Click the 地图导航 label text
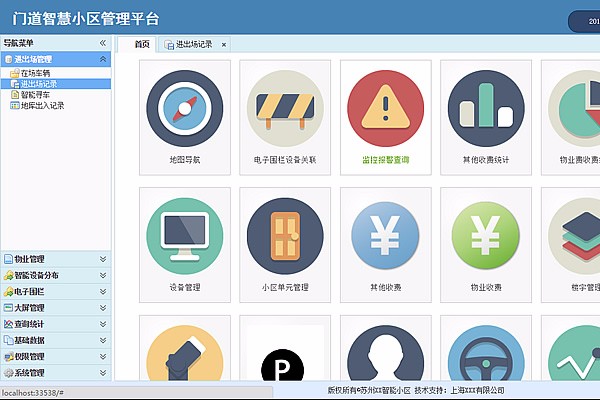The width and height of the screenshot is (600, 400). (x=185, y=160)
